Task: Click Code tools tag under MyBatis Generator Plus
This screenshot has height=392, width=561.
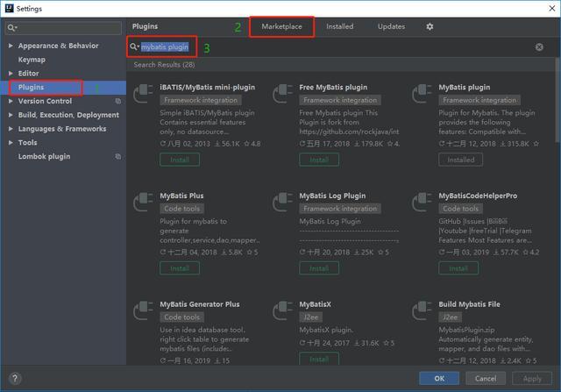Action: (x=181, y=317)
